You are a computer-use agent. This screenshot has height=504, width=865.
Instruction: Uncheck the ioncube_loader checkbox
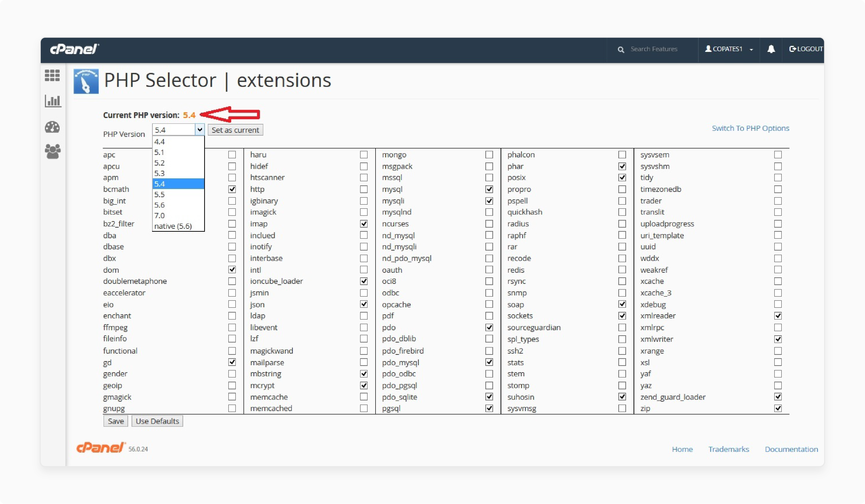pos(363,281)
